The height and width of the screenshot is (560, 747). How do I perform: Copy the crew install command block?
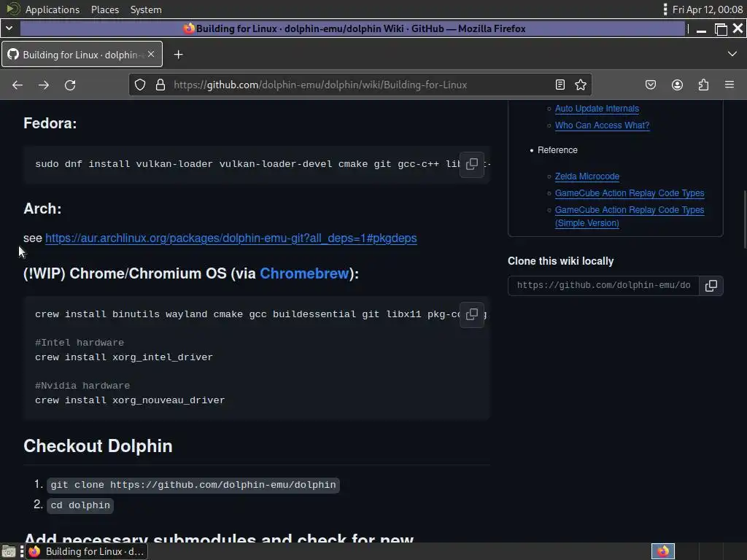472,314
